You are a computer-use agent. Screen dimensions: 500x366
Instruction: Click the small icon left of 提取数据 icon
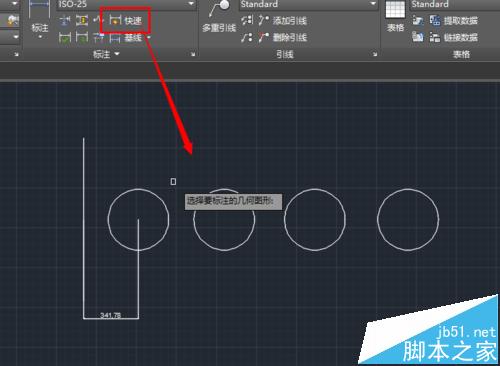pyautogui.click(x=418, y=20)
